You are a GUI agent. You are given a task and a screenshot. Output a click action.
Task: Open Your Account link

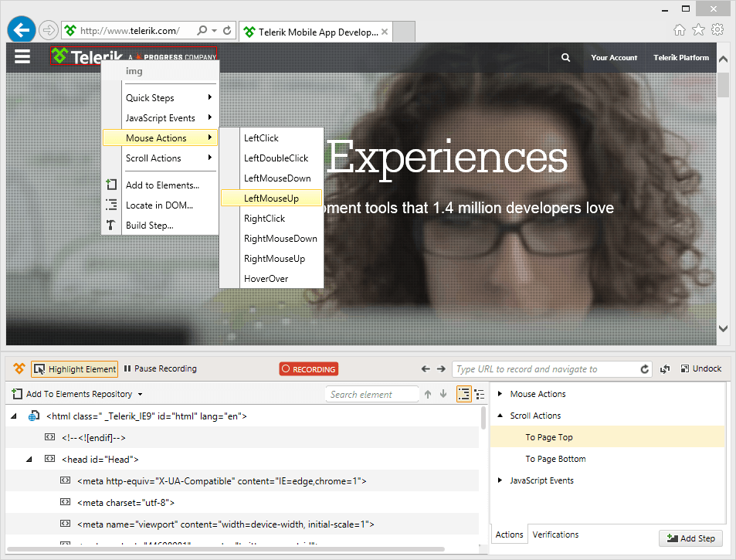614,57
